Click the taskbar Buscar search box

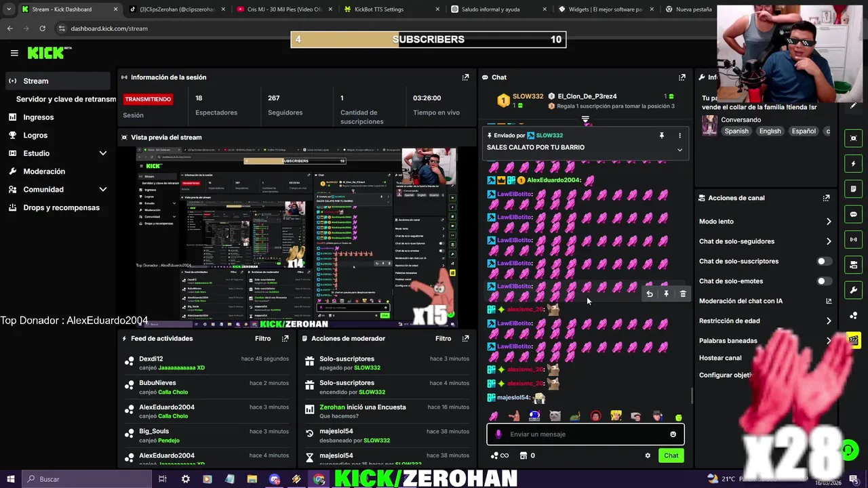(x=86, y=479)
